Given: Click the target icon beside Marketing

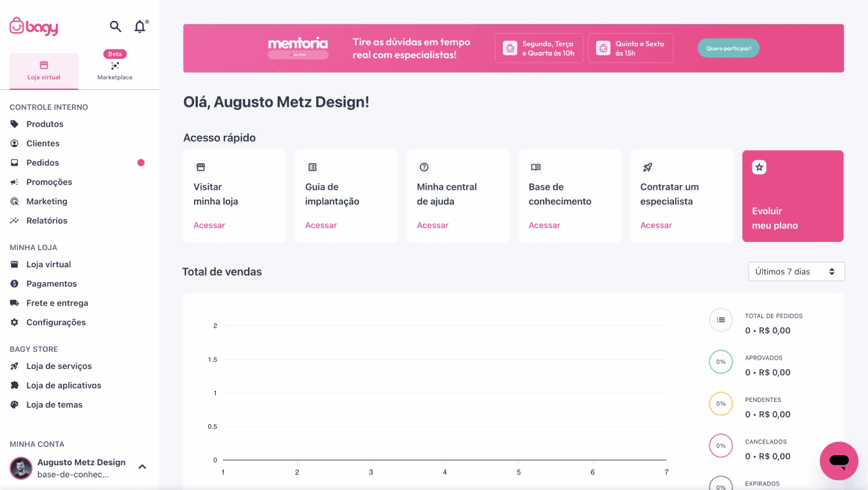Looking at the screenshot, I should click(x=14, y=201).
